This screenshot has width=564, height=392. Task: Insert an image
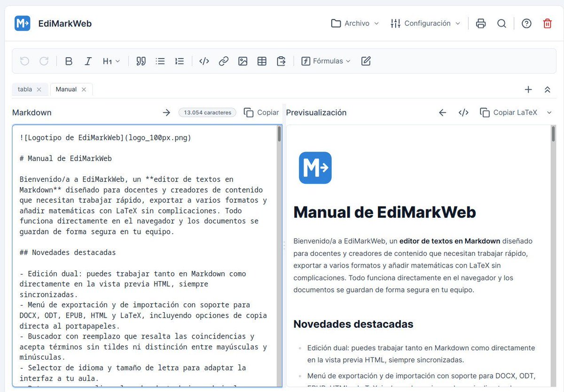[x=243, y=61]
